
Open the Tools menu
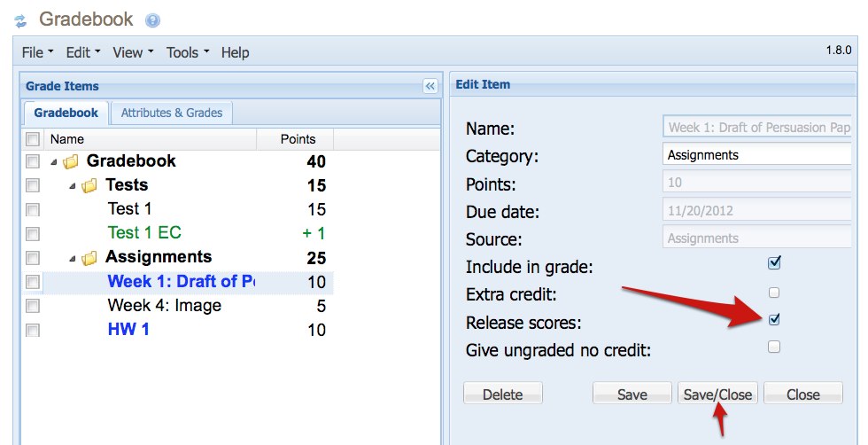click(x=188, y=52)
